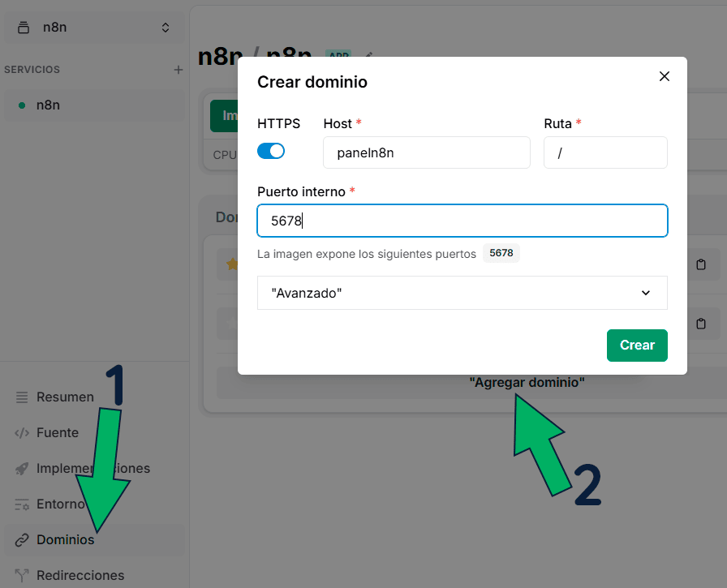The image size is (727, 588).
Task: Click the Puerto interno input field
Action: click(x=462, y=220)
